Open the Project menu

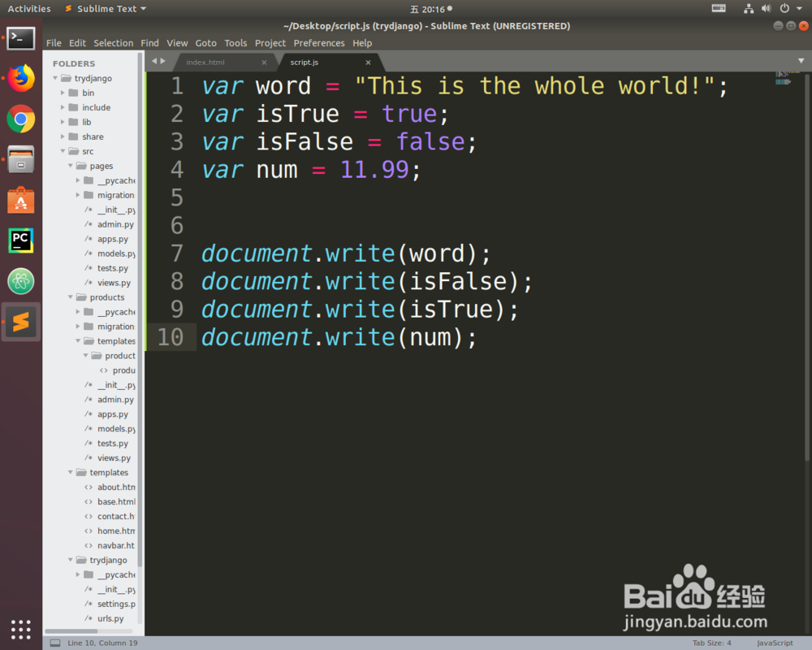coord(270,43)
